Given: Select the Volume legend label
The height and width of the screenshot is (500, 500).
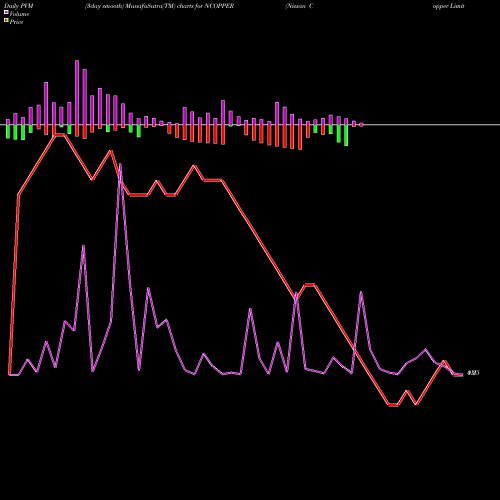Looking at the screenshot, I should 19,14.
